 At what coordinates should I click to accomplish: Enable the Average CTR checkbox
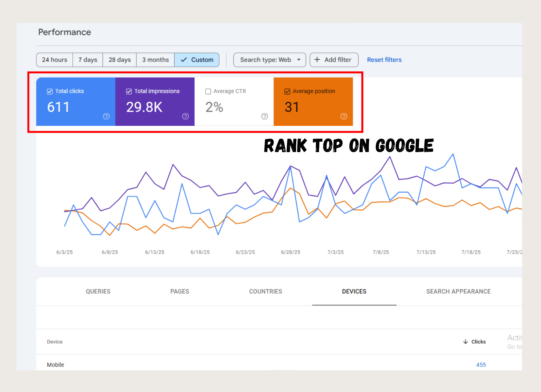pos(208,91)
